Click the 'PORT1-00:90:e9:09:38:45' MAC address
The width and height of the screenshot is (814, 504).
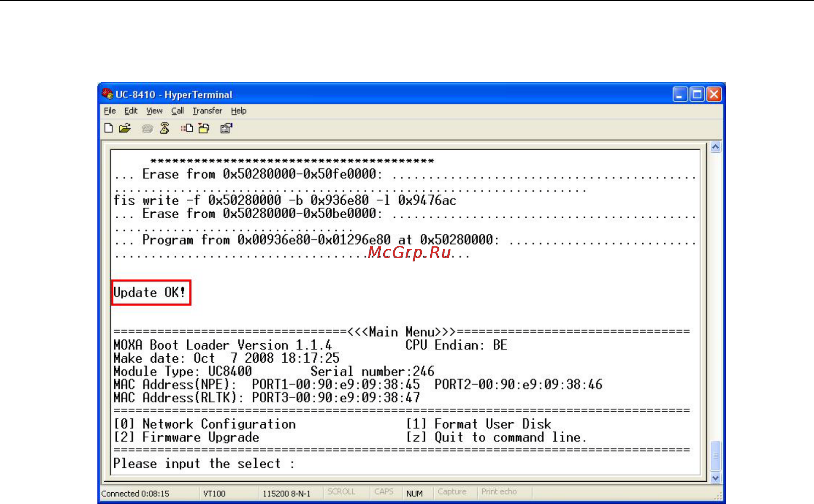click(336, 385)
